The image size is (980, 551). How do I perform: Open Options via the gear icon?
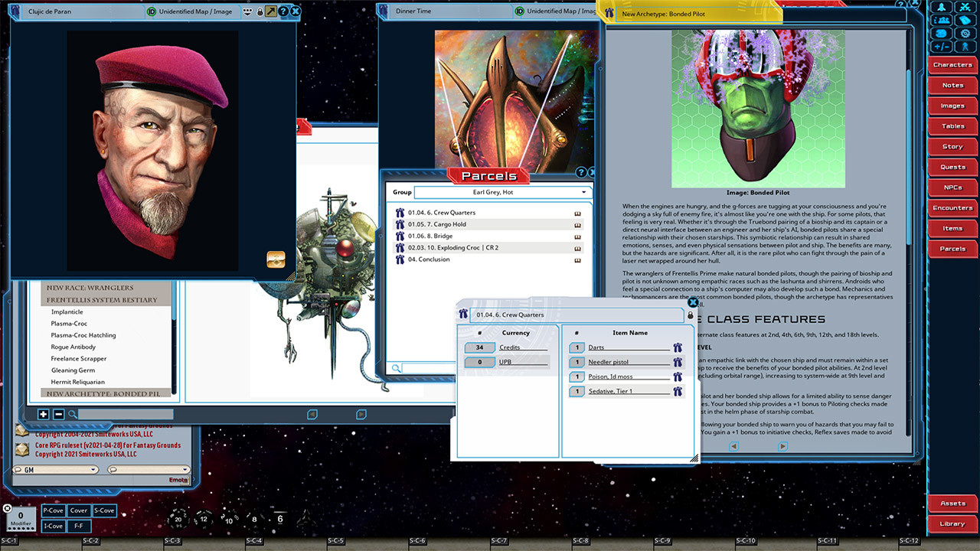click(x=965, y=32)
